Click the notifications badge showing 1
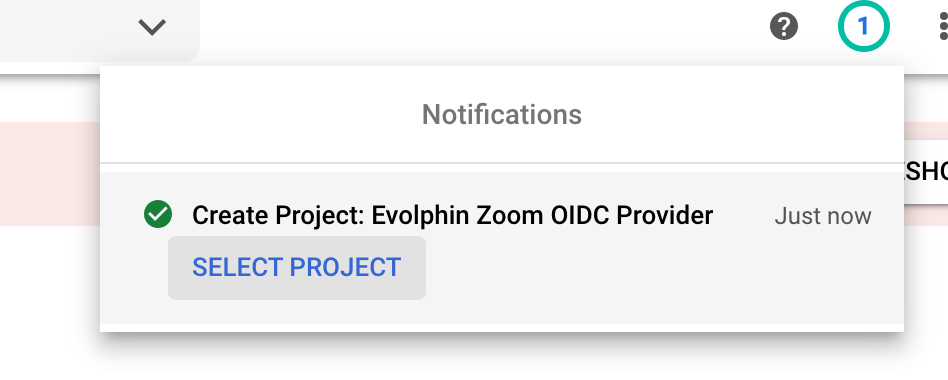 [863, 27]
